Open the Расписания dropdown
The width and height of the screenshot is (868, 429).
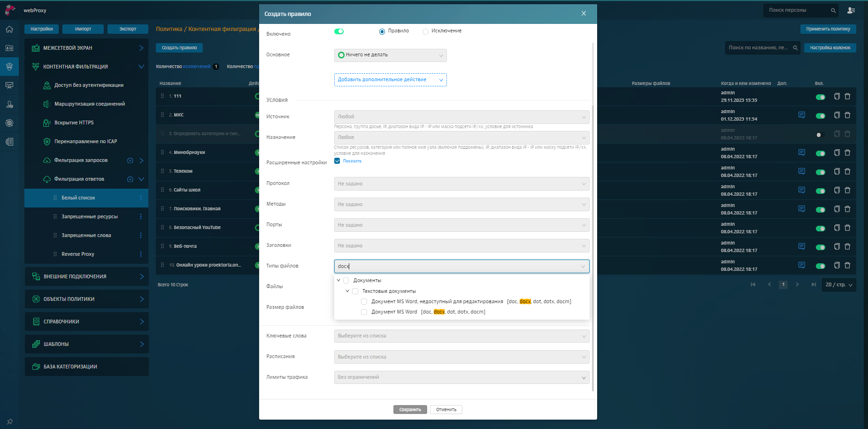point(462,357)
